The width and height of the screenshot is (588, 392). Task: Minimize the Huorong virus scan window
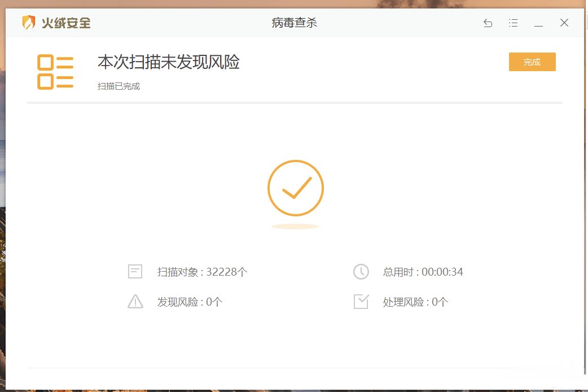coord(538,23)
